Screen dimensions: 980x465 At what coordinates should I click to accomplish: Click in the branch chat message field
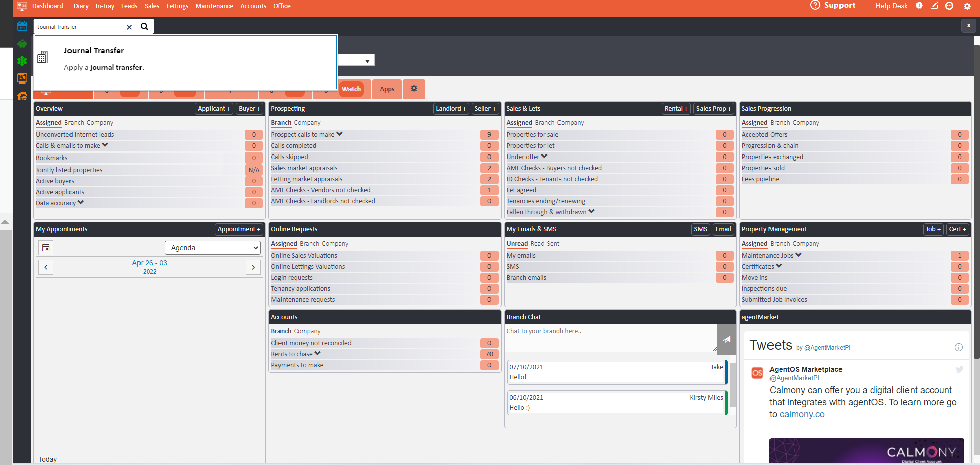coord(609,337)
